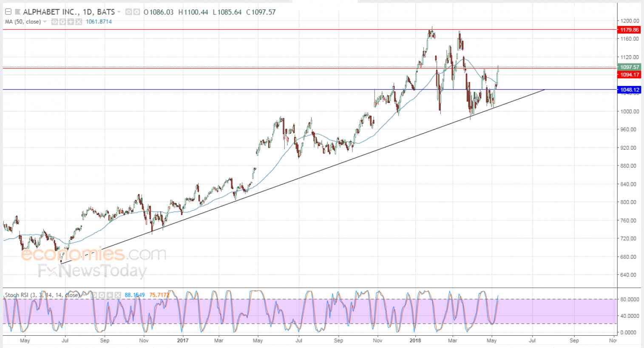Screen dimensions: 644x348
Task: Click the low value L1085.64
Action: (227, 12)
